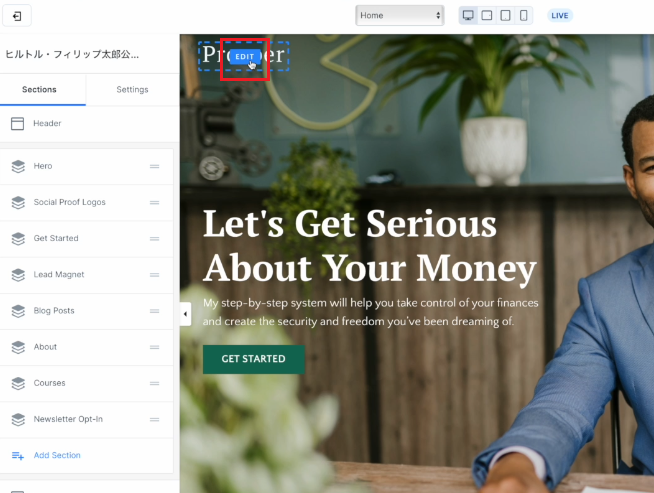The width and height of the screenshot is (654, 493).
Task: Switch to desktop preview icon
Action: pyautogui.click(x=468, y=15)
